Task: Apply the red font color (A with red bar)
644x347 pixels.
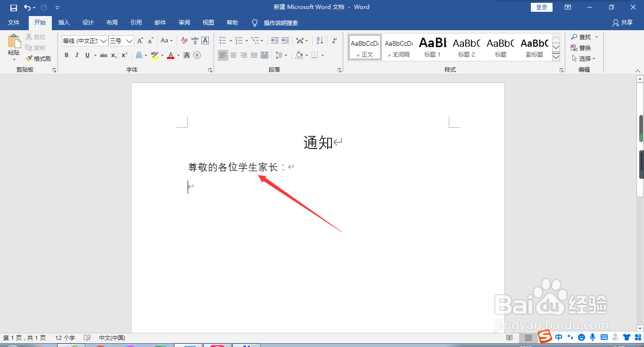Action: (171, 55)
